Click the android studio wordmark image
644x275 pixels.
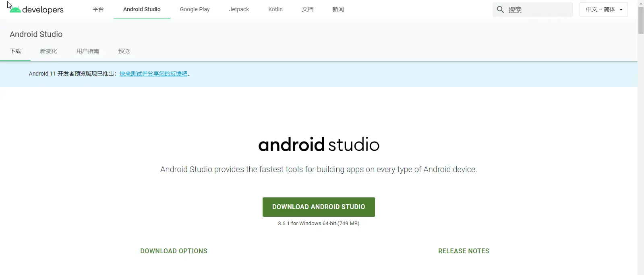319,144
